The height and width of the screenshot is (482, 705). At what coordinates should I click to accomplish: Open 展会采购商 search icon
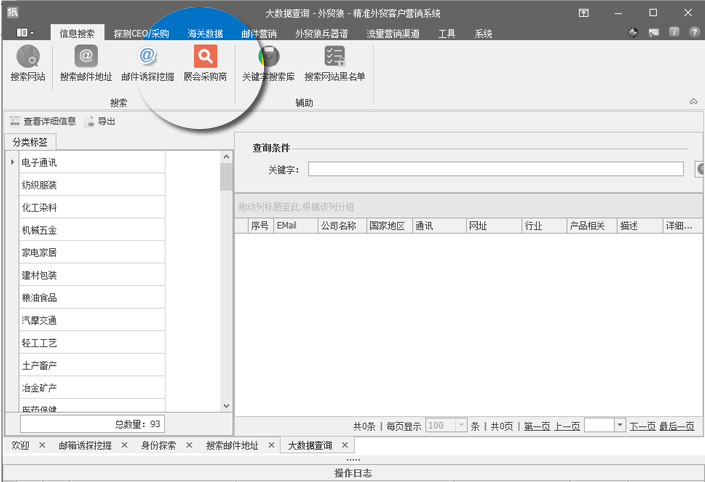pos(205,58)
